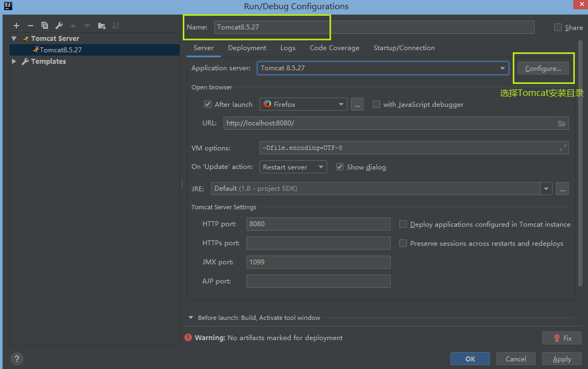Click the JRE browse ellipsis button
Viewport: 588px width, 369px height.
pyautogui.click(x=562, y=189)
